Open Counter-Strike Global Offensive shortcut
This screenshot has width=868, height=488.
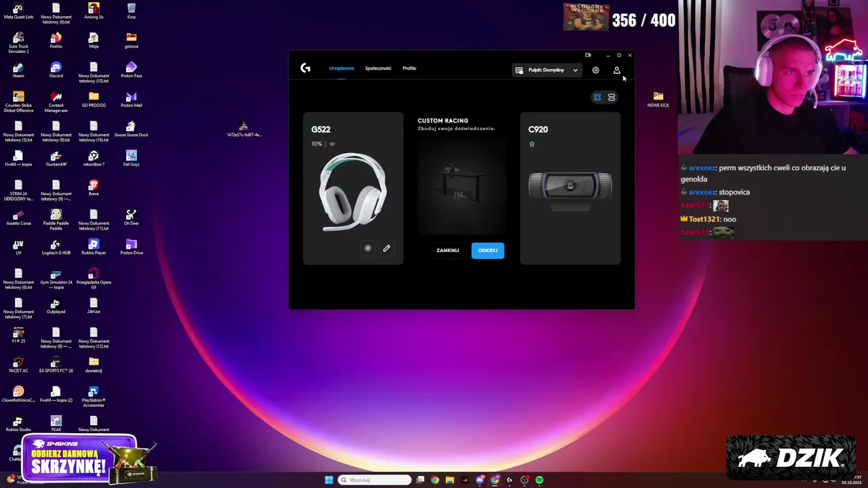coord(18,102)
